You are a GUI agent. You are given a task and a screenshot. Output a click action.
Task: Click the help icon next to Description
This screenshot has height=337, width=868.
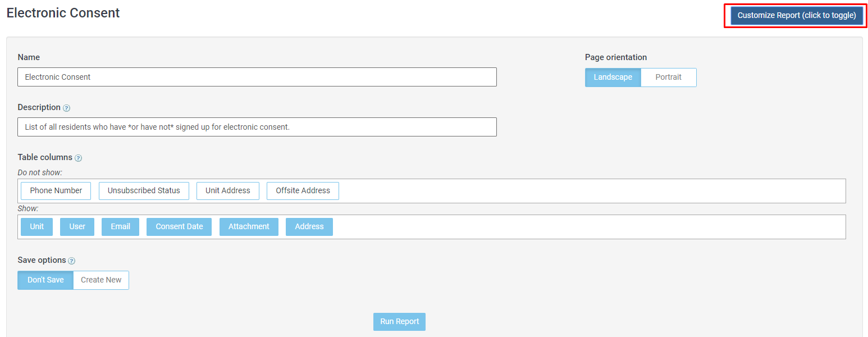[x=67, y=108]
